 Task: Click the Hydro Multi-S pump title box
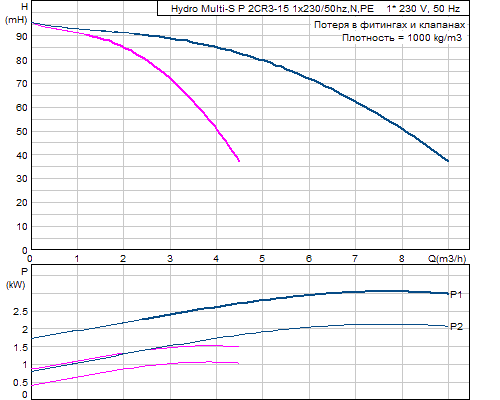pos(313,8)
